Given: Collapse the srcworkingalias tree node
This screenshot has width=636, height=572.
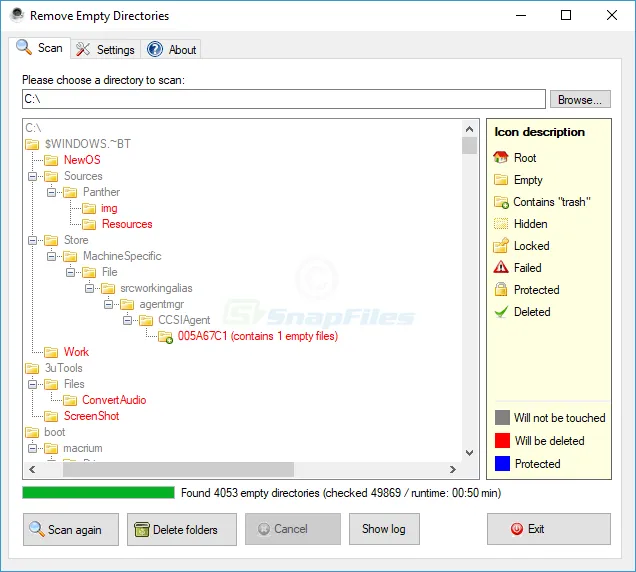Looking at the screenshot, I should (x=90, y=288).
